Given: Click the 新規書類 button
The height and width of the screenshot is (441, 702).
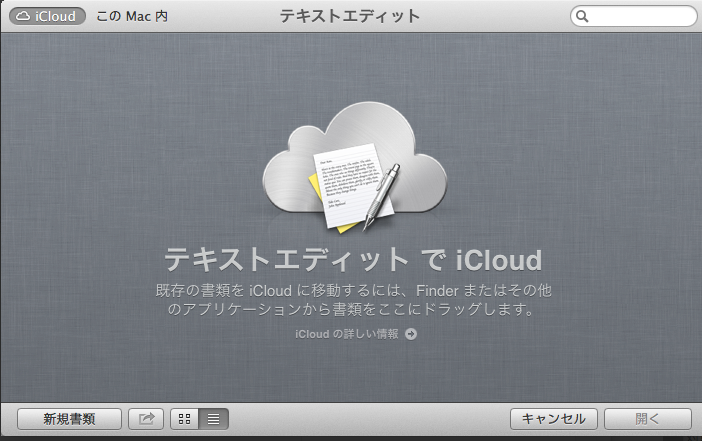Looking at the screenshot, I should coord(69,419).
